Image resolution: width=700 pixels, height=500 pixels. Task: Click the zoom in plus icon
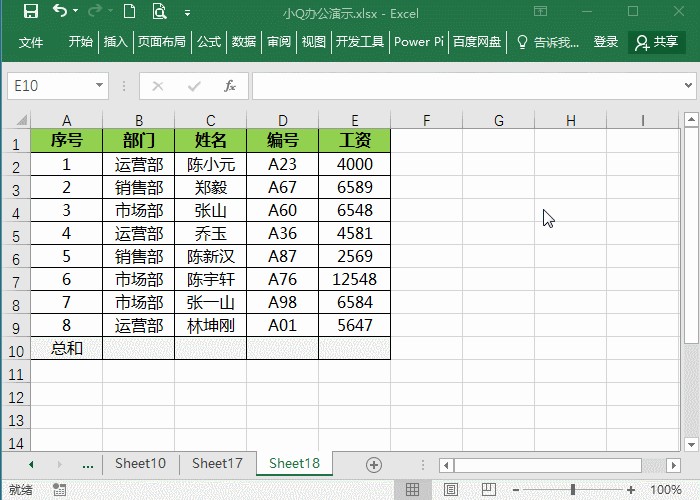632,490
